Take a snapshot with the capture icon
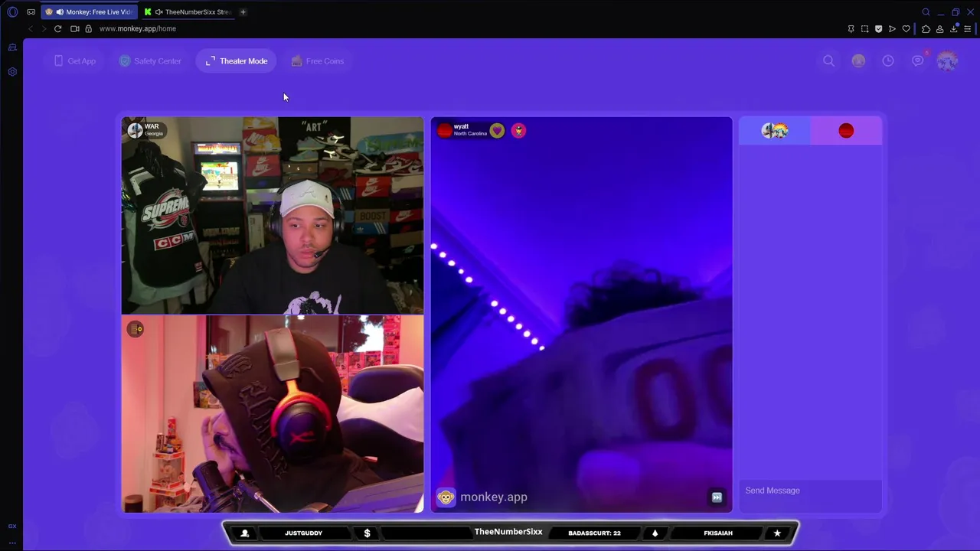Image resolution: width=980 pixels, height=551 pixels. [x=864, y=29]
